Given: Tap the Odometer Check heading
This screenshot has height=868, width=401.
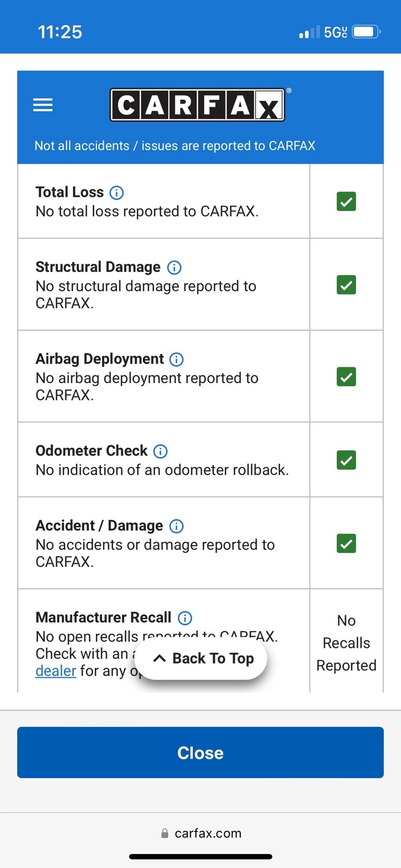Looking at the screenshot, I should coord(91,451).
